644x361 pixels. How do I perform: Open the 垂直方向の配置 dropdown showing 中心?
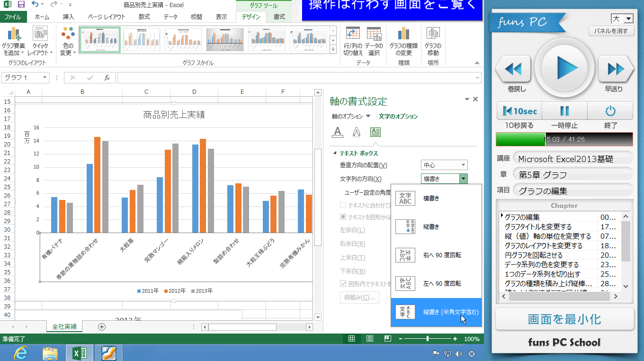444,164
